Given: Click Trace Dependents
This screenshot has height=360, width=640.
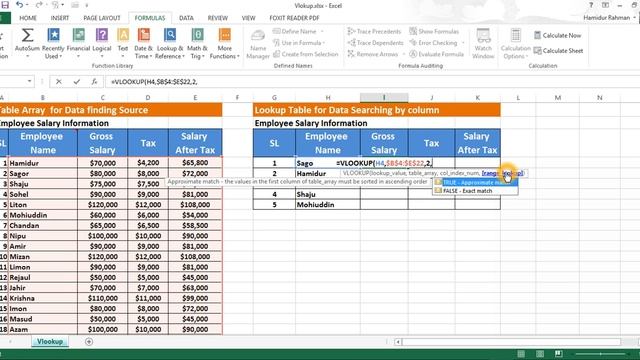Looking at the screenshot, I should point(375,43).
